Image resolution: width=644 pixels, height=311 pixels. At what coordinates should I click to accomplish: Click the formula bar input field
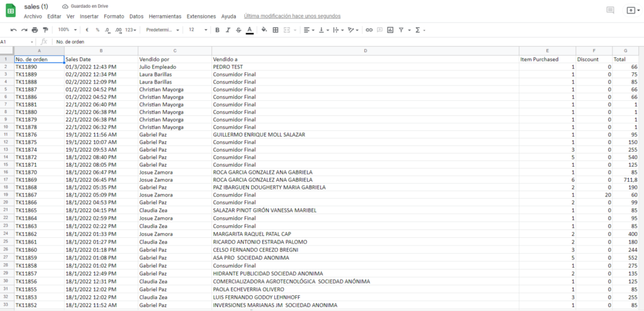tap(314, 42)
